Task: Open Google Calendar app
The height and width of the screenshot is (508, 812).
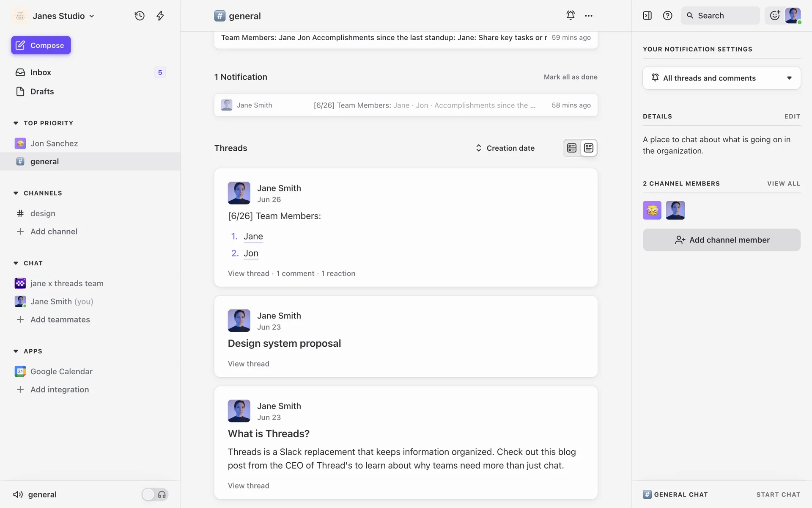Action: 61,371
